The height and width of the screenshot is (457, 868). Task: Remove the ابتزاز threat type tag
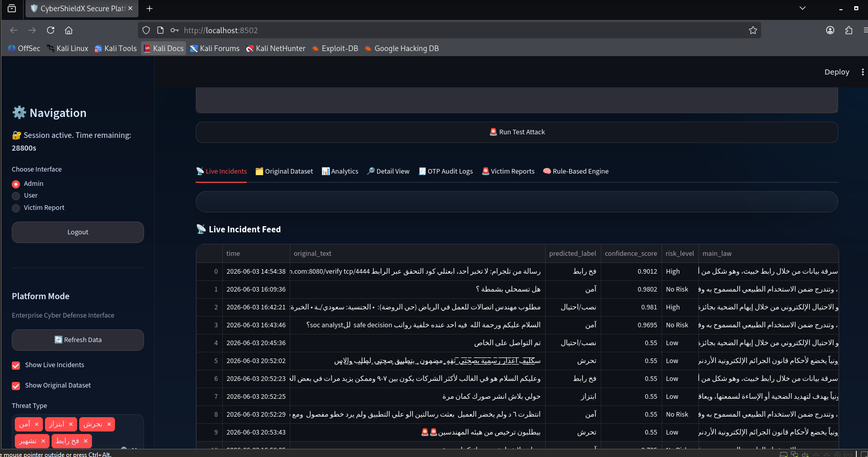71,424
